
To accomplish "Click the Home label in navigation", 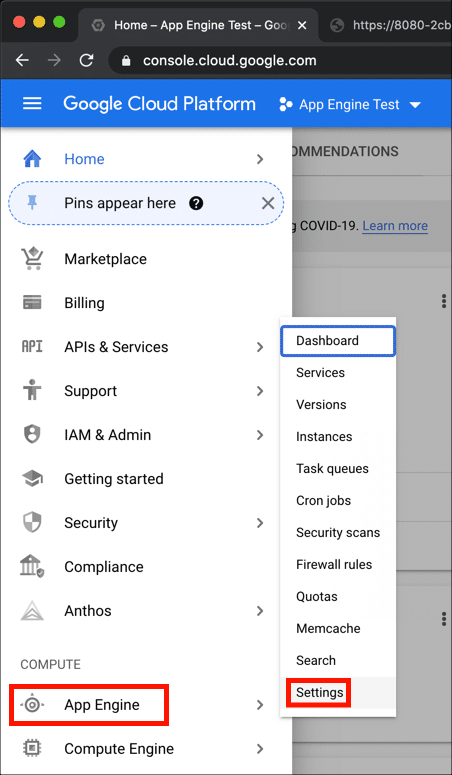I will 85,159.
